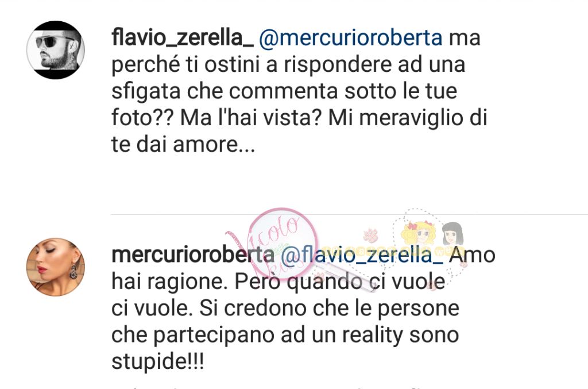The image size is (588, 389).
Task: Open the blue @mercurioroberta mention
Action: pyautogui.click(x=351, y=38)
